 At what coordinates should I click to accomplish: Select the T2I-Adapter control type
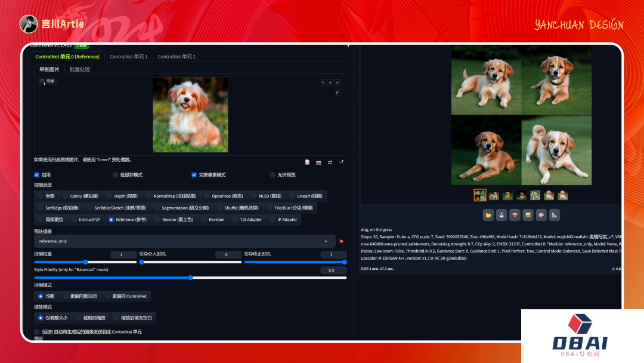click(247, 220)
